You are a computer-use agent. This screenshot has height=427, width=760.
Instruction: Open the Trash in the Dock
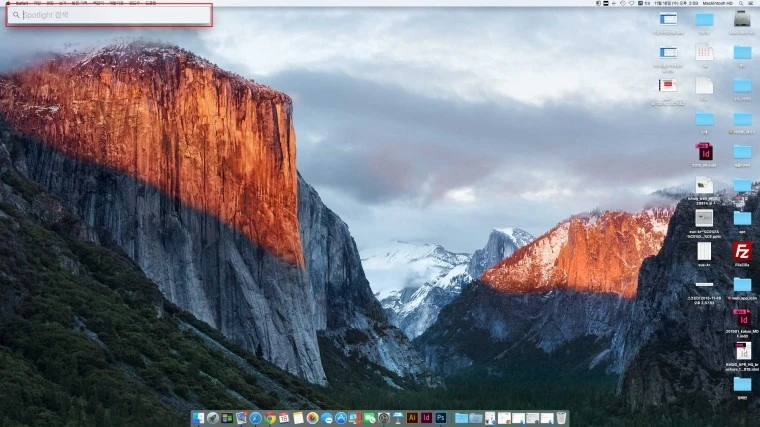tap(561, 418)
